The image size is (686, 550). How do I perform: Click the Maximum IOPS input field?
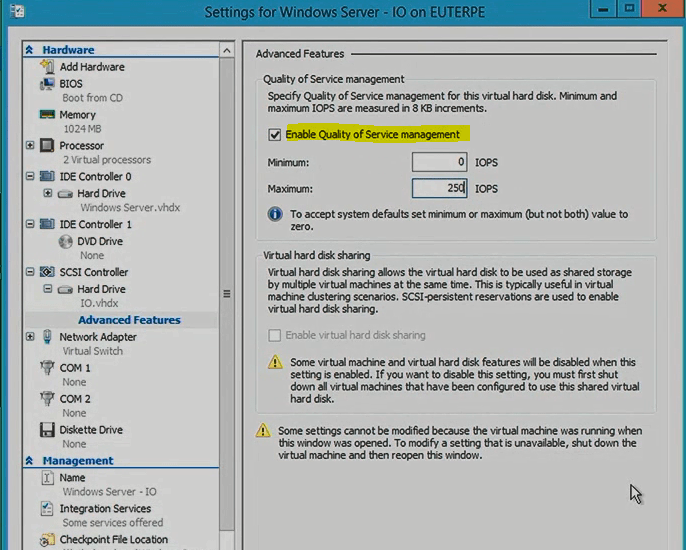(x=439, y=188)
